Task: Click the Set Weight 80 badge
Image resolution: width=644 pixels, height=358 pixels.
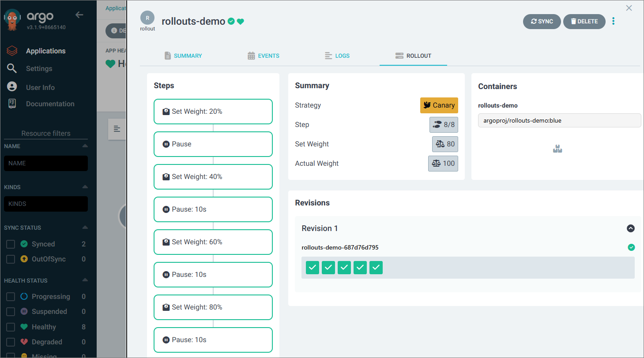Action: click(445, 144)
